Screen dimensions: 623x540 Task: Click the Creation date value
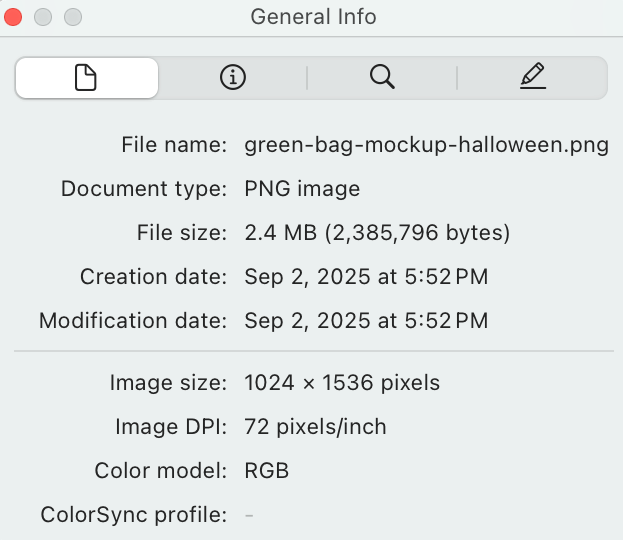point(366,277)
